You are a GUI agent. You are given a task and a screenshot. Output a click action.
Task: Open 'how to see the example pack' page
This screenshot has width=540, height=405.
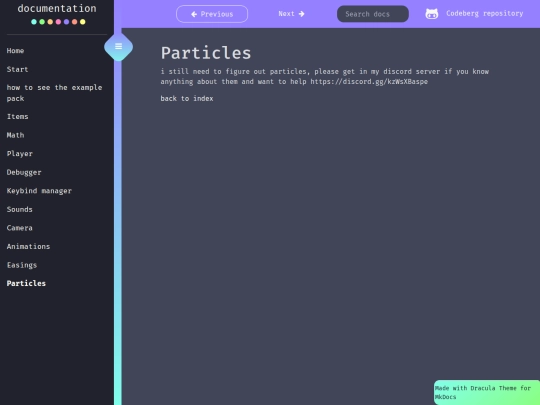[54, 93]
